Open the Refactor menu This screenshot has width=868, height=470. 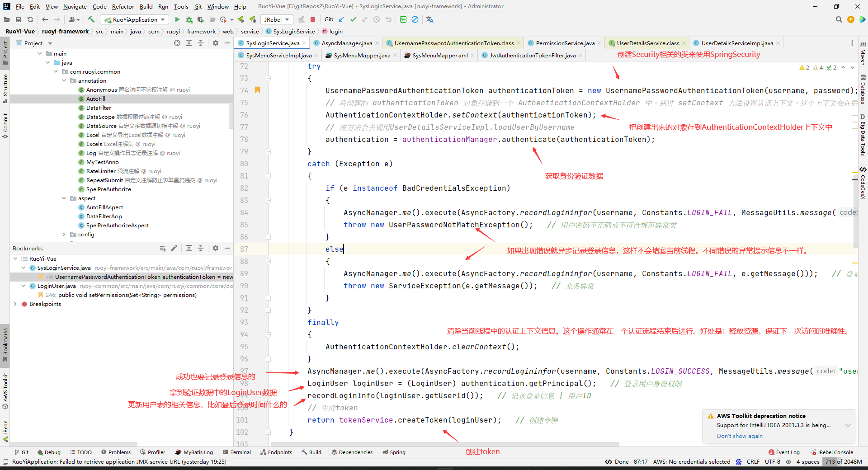123,6
